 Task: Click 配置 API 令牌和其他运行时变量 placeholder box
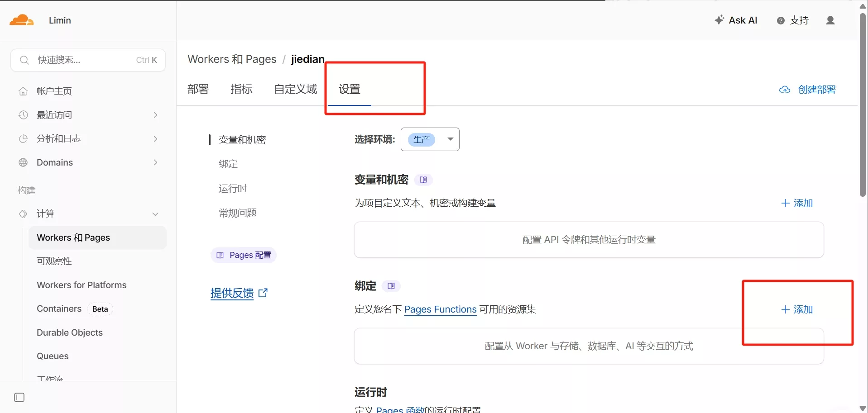[589, 240]
